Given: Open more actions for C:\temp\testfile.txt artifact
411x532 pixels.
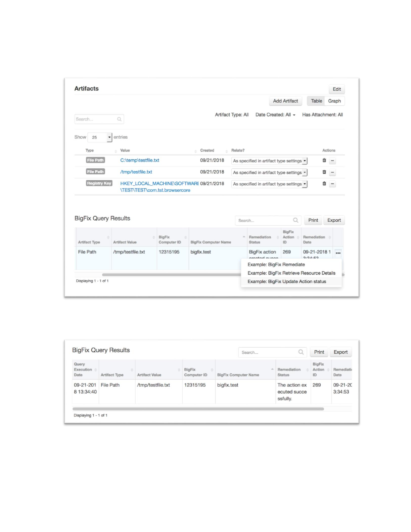Looking at the screenshot, I should [332, 161].
